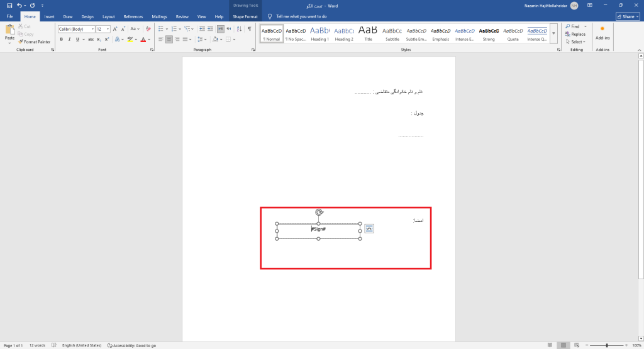
Task: Click the Replace button
Action: point(575,34)
